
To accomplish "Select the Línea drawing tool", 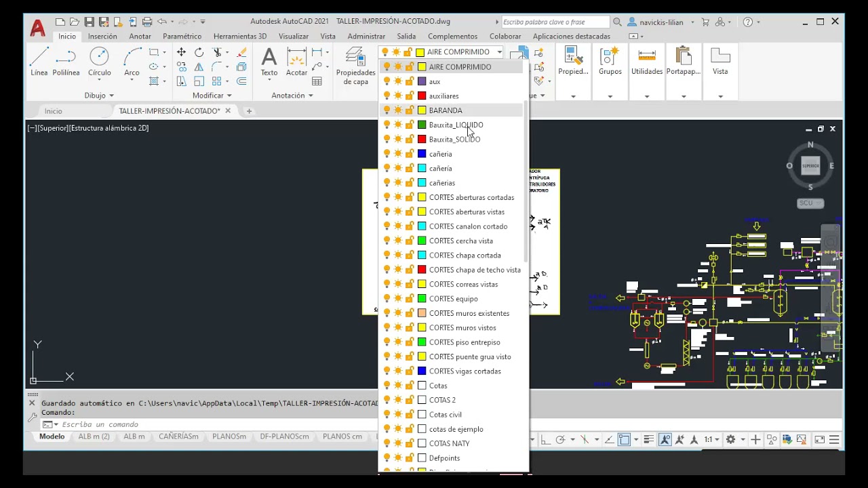I will [x=39, y=62].
